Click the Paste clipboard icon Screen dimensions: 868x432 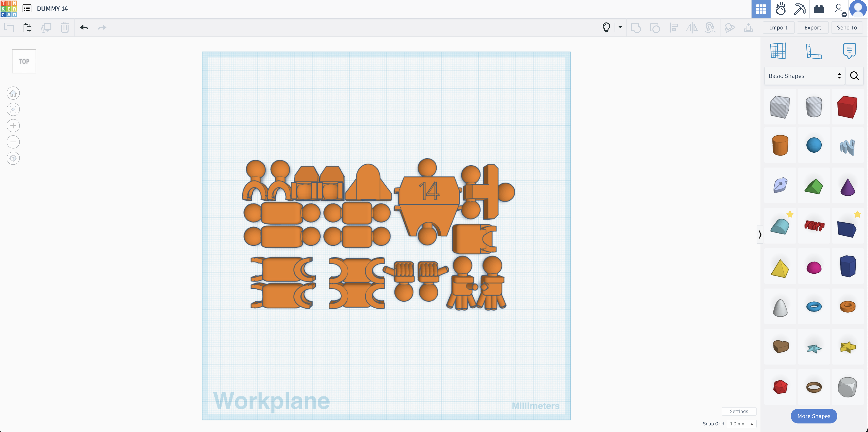point(27,28)
